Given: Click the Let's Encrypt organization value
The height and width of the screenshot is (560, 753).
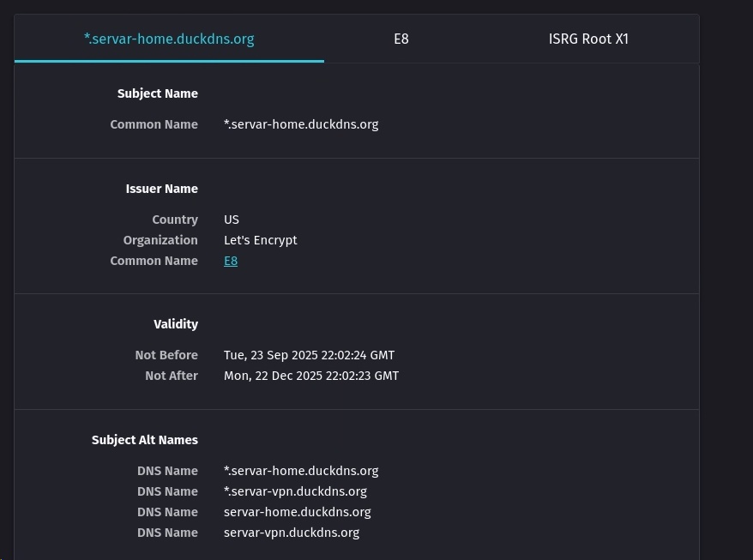Looking at the screenshot, I should pyautogui.click(x=260, y=240).
